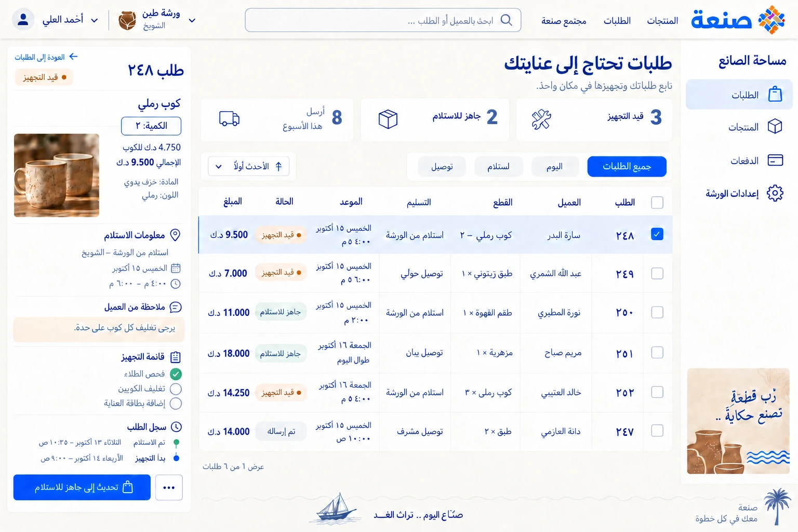This screenshot has height=532, width=798.
Task: Expand the ورشة طين workshop switcher chevron
Action: coord(192,21)
